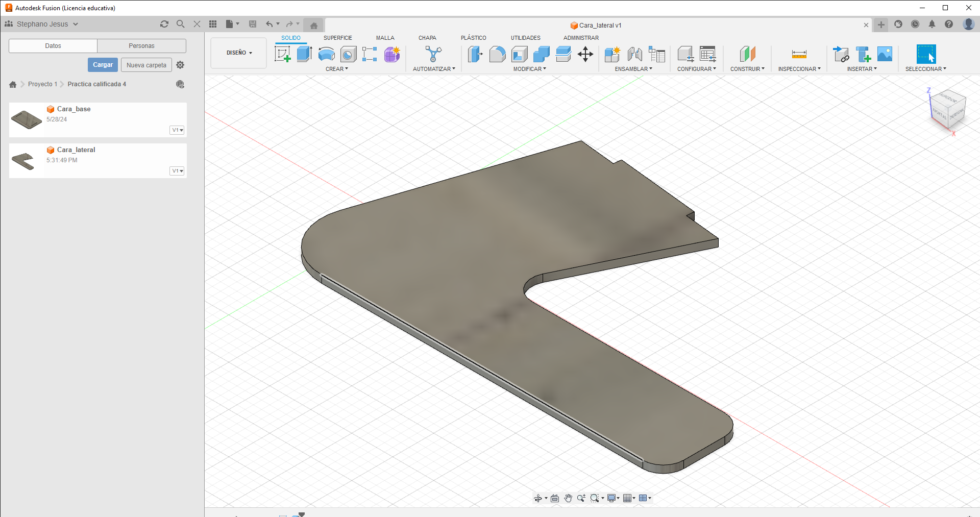
Task: Open the Cara_lateral version V1 dropdown
Action: pos(177,171)
